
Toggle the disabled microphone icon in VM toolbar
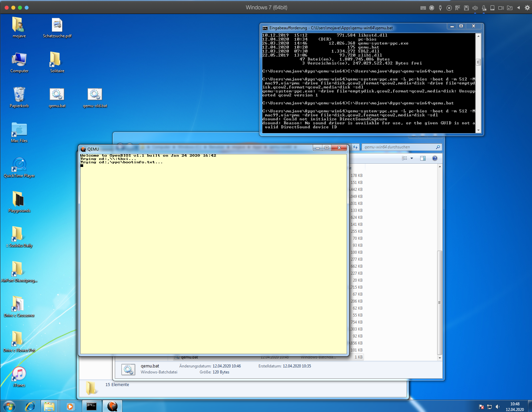(x=484, y=8)
